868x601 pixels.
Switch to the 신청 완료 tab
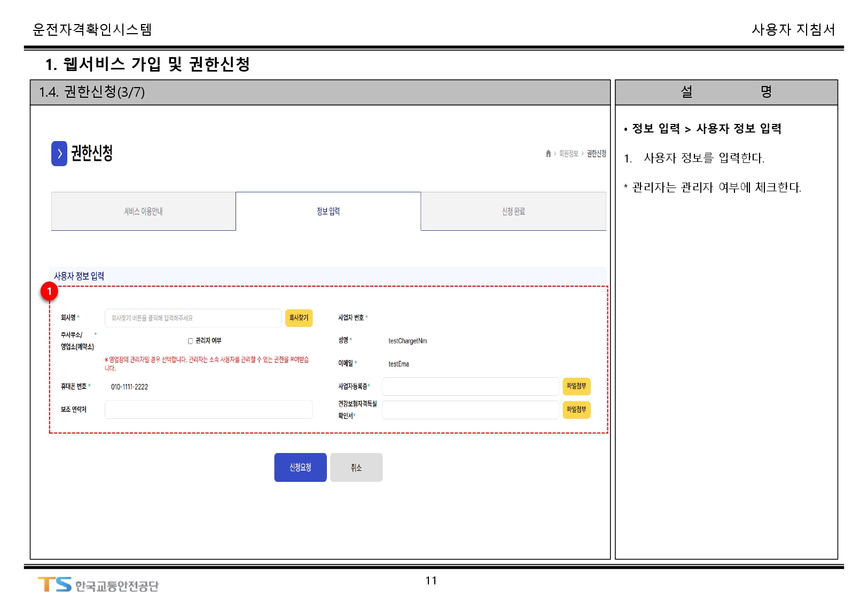pyautogui.click(x=513, y=212)
